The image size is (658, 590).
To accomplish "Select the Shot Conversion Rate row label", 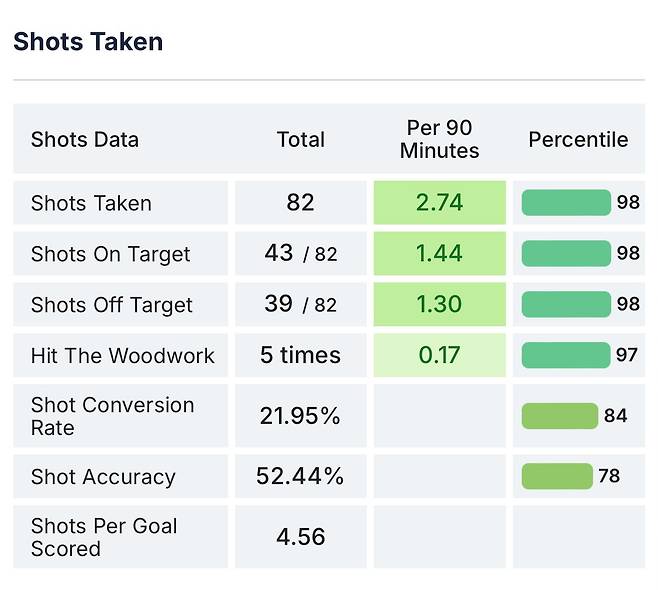I will [x=112, y=416].
